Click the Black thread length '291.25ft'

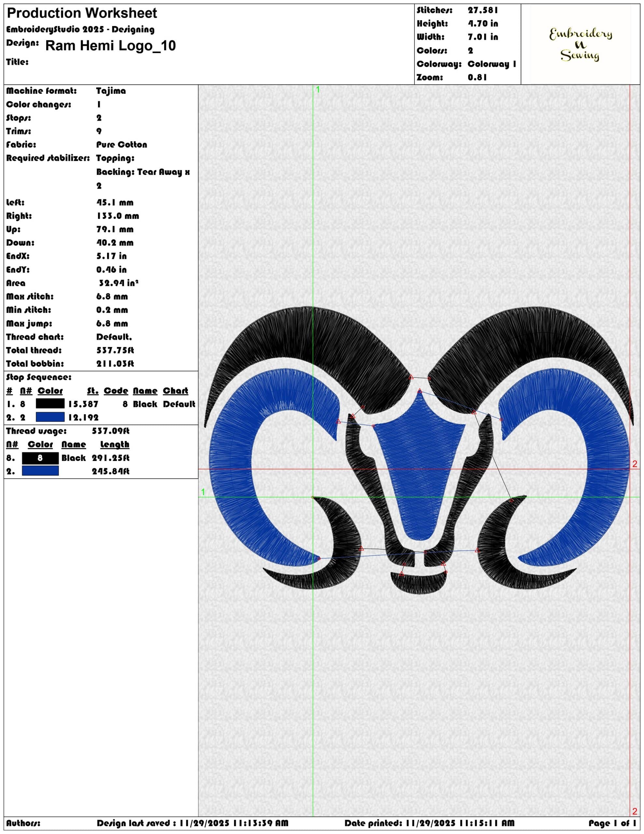111,458
